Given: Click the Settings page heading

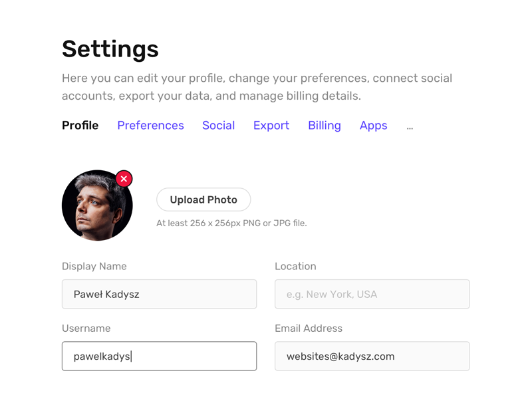Looking at the screenshot, I should click(x=110, y=49).
